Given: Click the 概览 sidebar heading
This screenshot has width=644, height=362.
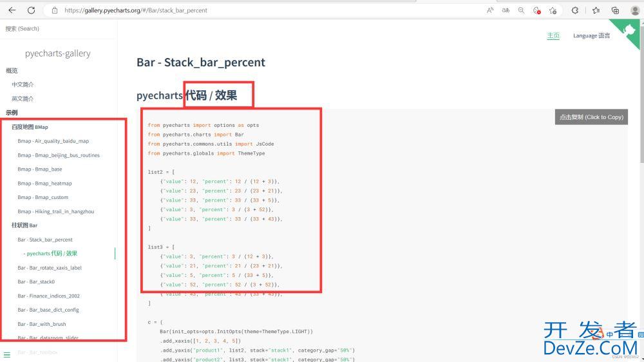Looking at the screenshot, I should pyautogui.click(x=12, y=71).
